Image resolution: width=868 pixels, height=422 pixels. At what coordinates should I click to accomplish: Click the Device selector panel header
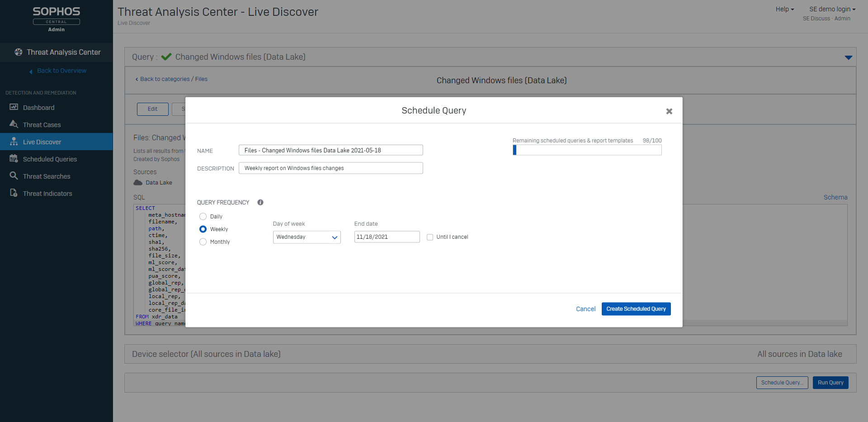490,354
